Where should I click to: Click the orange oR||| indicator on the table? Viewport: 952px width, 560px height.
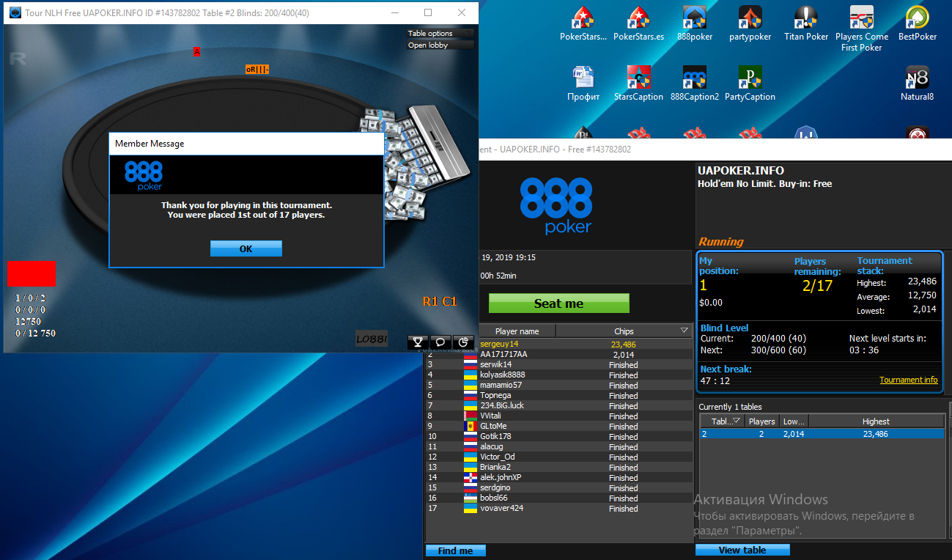click(x=257, y=69)
